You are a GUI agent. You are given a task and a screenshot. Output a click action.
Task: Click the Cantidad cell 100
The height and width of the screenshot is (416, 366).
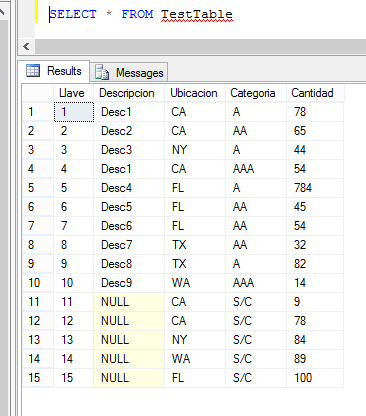point(315,378)
